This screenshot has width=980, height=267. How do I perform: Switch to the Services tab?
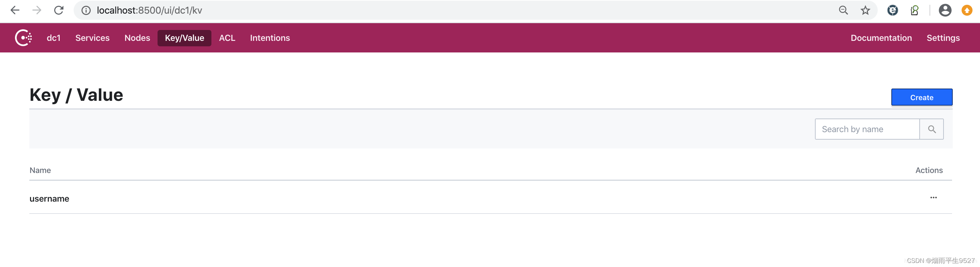point(92,38)
